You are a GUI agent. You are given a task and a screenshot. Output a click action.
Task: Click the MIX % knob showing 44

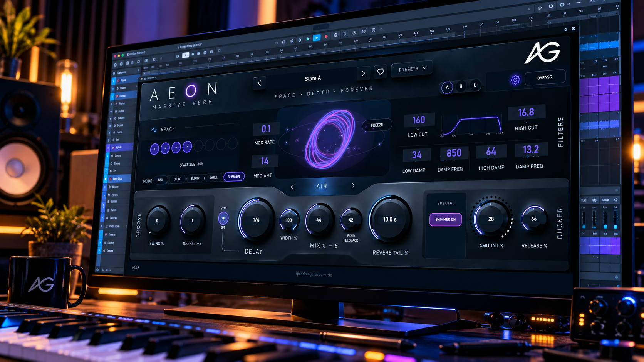(319, 220)
